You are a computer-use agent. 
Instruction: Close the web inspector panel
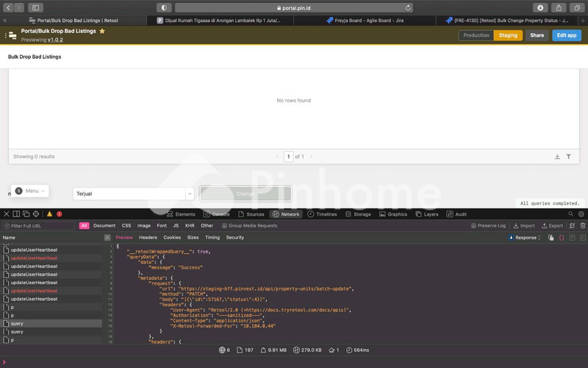[6, 214]
